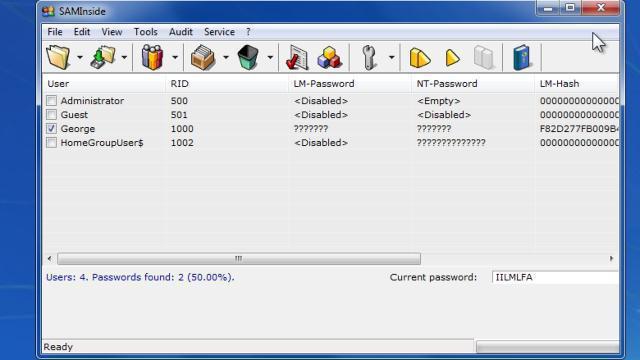The width and height of the screenshot is (640, 360).
Task: Click Administrator's <Empty> NT-Password cell
Action: pos(439,101)
